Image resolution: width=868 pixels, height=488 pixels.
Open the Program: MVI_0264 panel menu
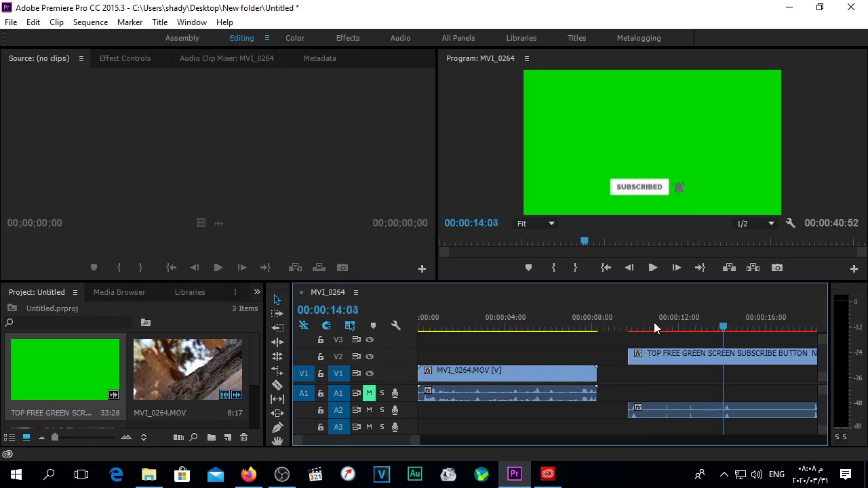[527, 58]
